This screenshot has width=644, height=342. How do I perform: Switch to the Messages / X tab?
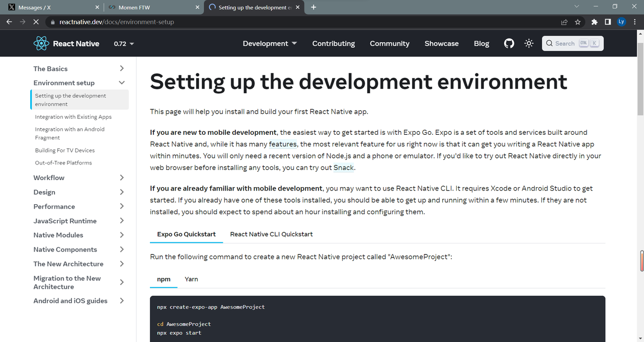(x=52, y=8)
